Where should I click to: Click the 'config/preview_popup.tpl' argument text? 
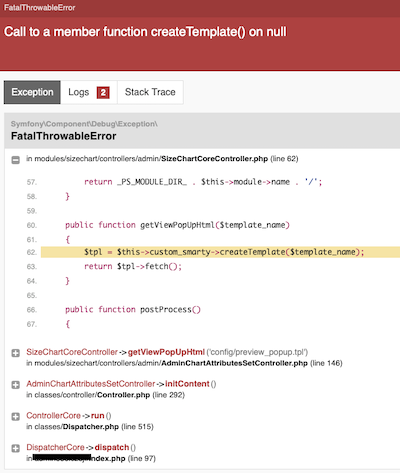[257, 352]
